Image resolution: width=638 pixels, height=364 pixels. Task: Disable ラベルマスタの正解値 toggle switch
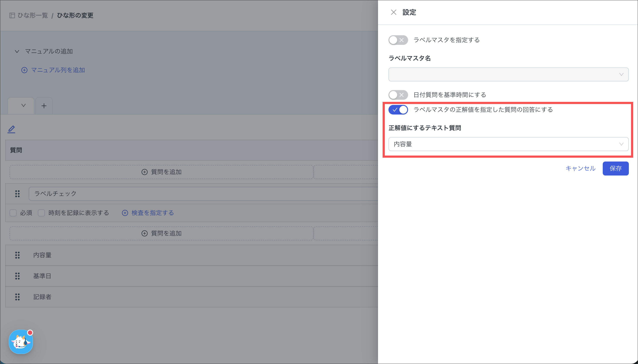pos(398,110)
